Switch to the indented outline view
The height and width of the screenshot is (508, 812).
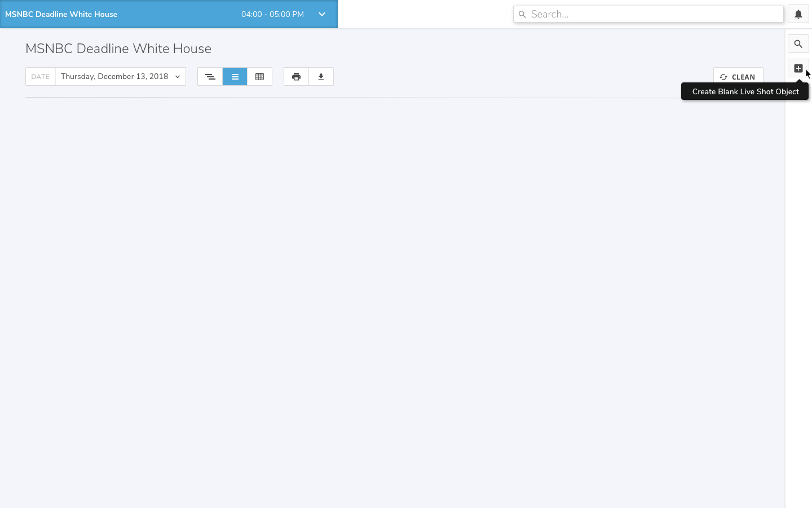tap(210, 77)
